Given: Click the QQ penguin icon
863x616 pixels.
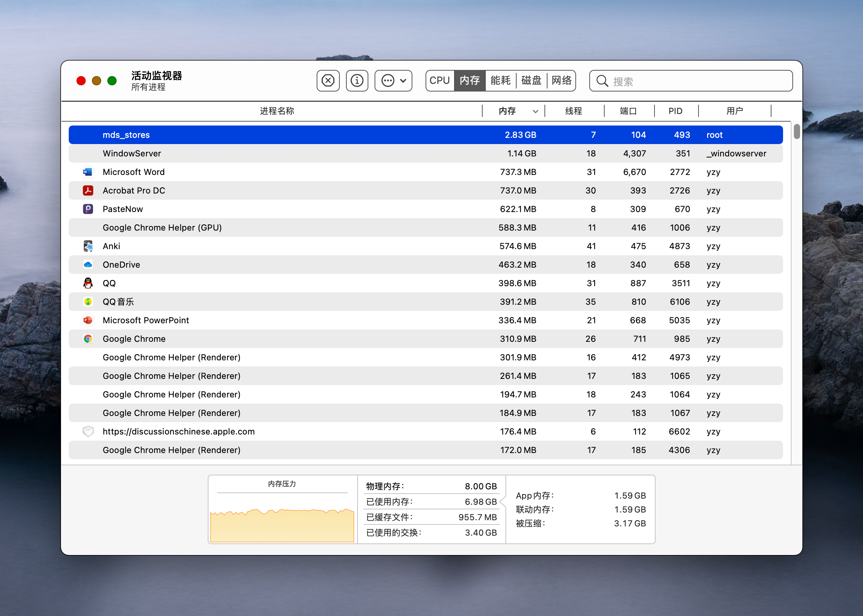Looking at the screenshot, I should [88, 283].
